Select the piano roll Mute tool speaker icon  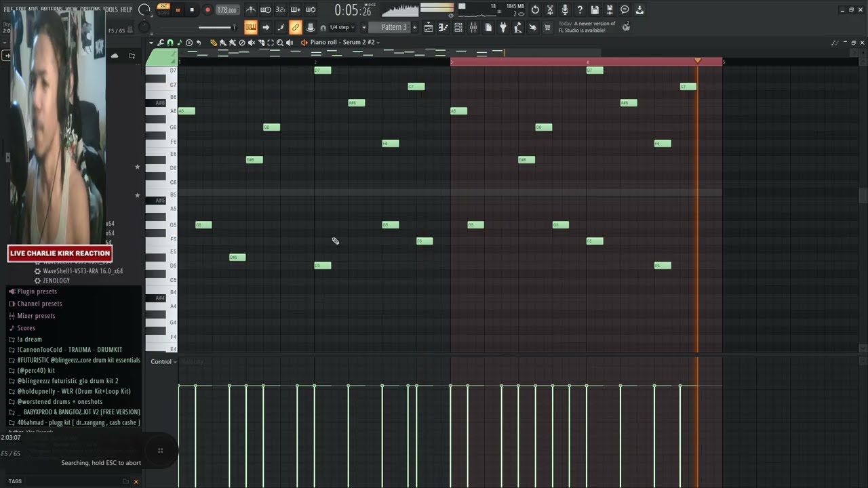tap(252, 43)
